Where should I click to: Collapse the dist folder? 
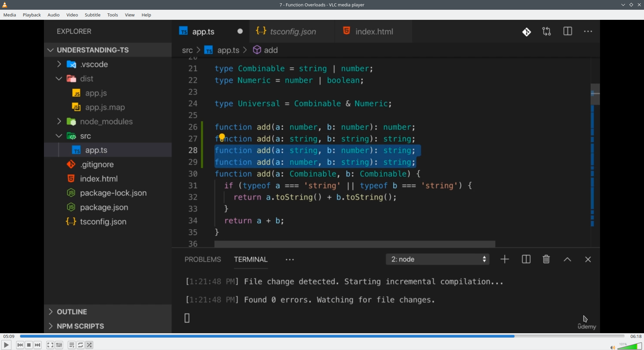pos(108,79)
